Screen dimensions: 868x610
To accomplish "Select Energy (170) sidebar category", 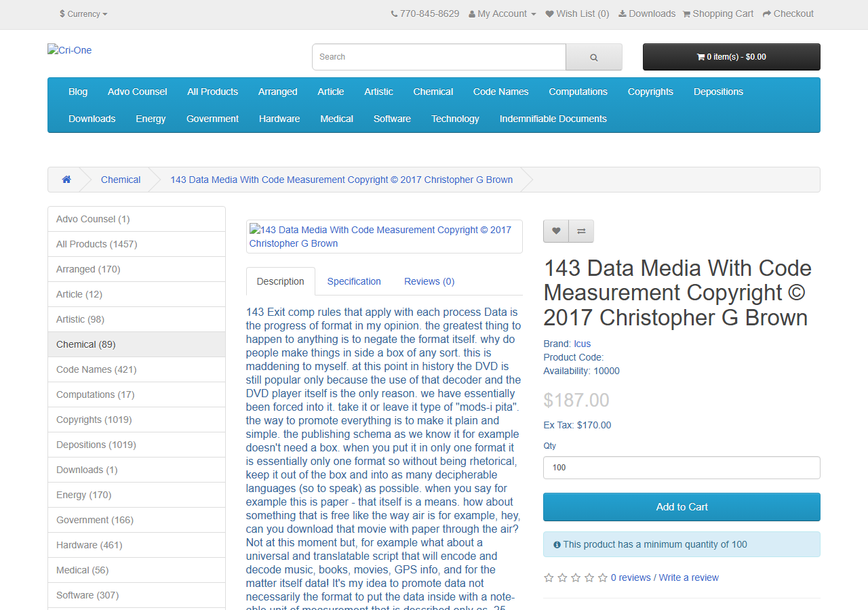I will [x=136, y=495].
